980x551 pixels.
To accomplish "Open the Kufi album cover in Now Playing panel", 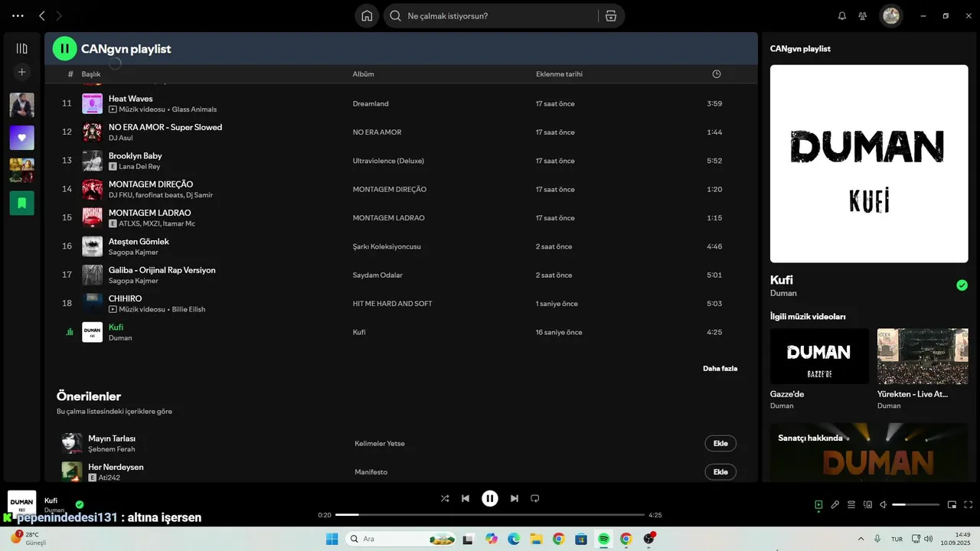I will (869, 164).
